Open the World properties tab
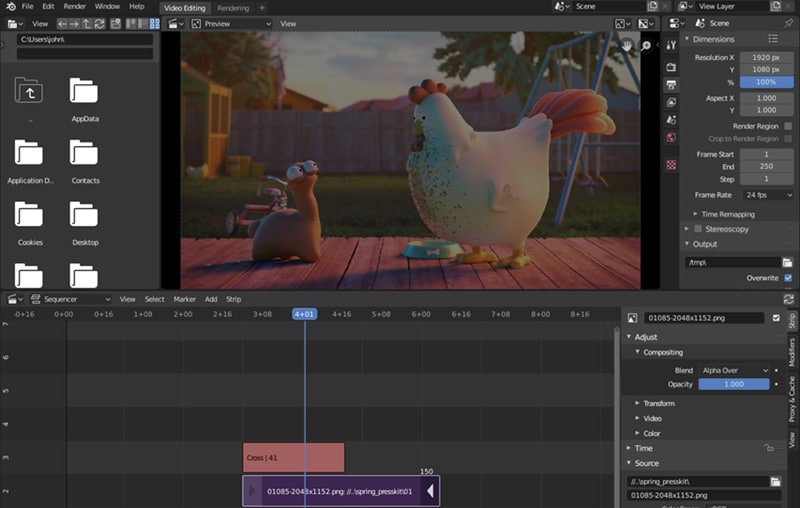This screenshot has width=800, height=508. click(x=671, y=137)
